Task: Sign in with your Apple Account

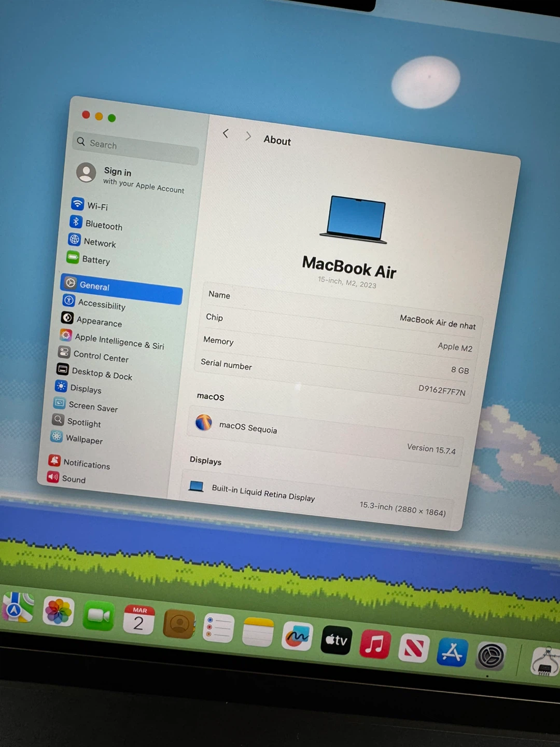Action: (130, 179)
